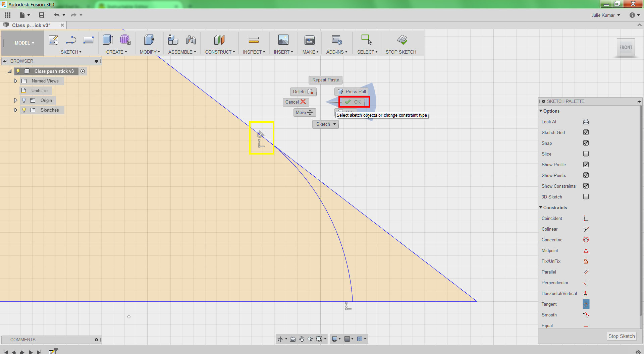
Task: Click the Select tool icon above SELECT
Action: tap(366, 40)
